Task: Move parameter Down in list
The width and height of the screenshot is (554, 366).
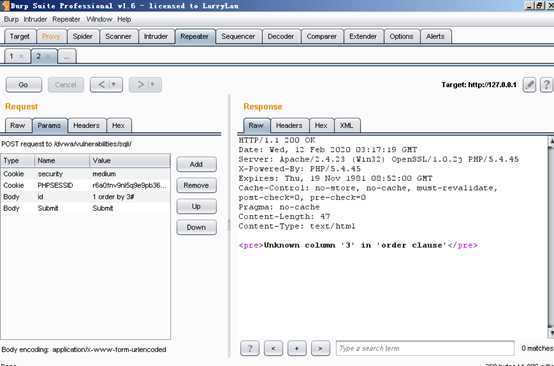Action: pyautogui.click(x=196, y=228)
